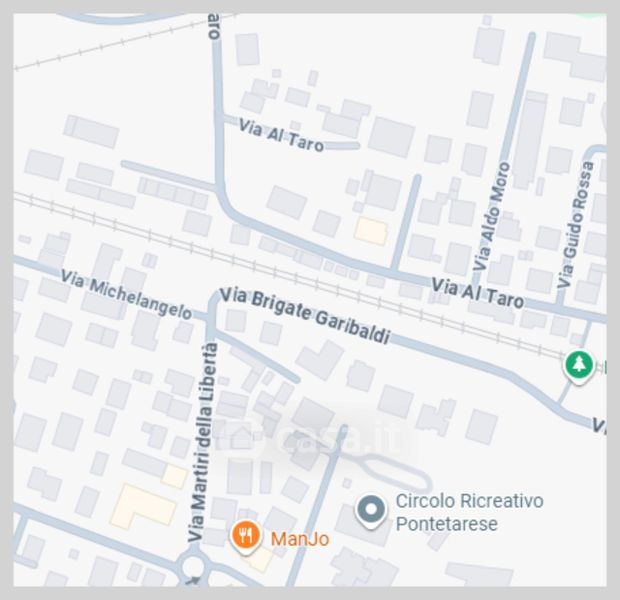
Task: Click the small direction arrow below the roundabout
Action: click(193, 581)
